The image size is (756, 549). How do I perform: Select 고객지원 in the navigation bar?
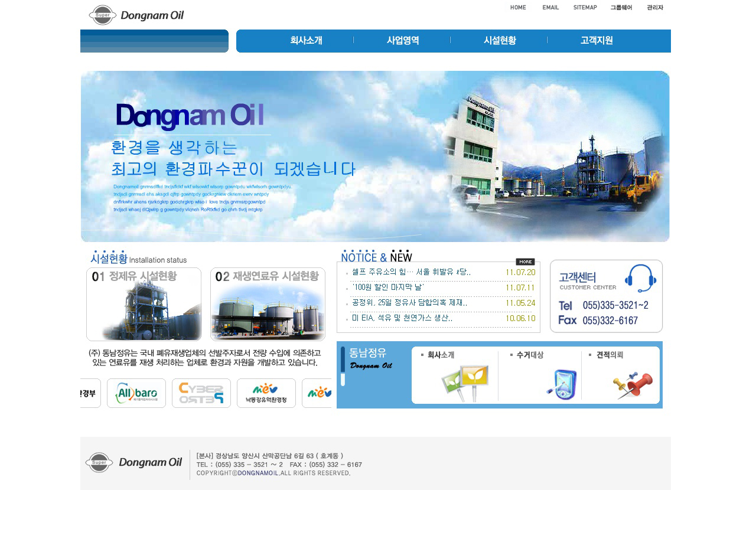pyautogui.click(x=597, y=41)
